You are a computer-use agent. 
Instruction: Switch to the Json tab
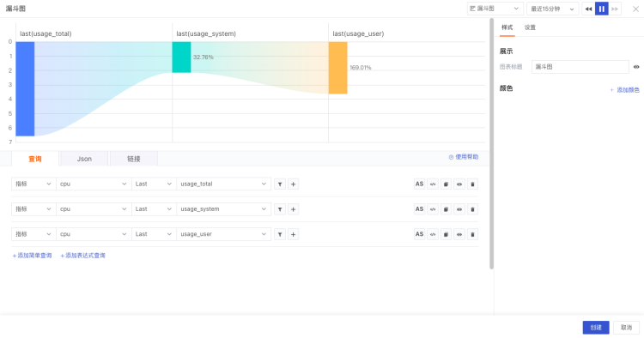tap(84, 159)
